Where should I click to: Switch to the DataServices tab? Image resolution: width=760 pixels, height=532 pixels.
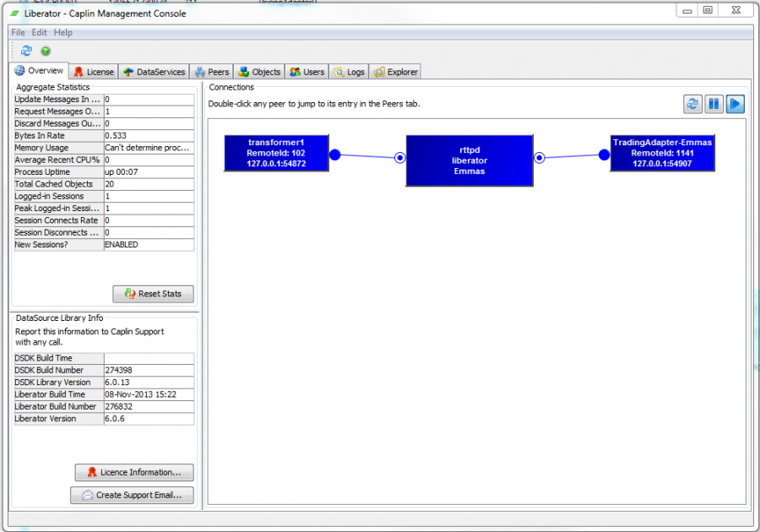(x=155, y=72)
